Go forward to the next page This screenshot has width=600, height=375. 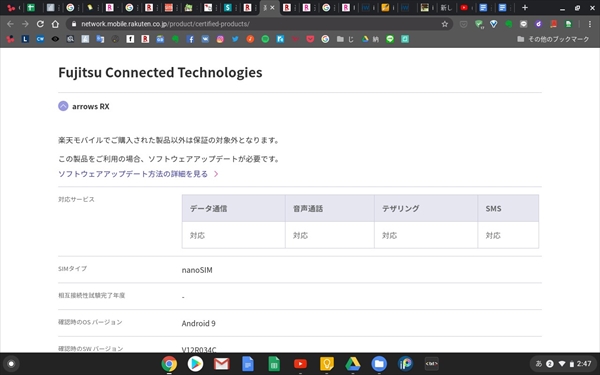coord(25,24)
